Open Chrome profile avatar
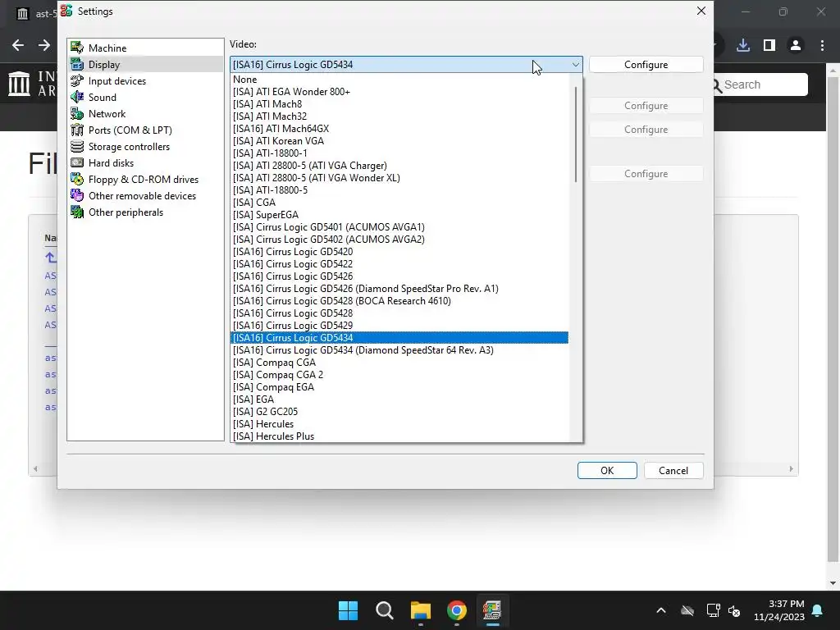This screenshot has width=840, height=630. (x=796, y=45)
